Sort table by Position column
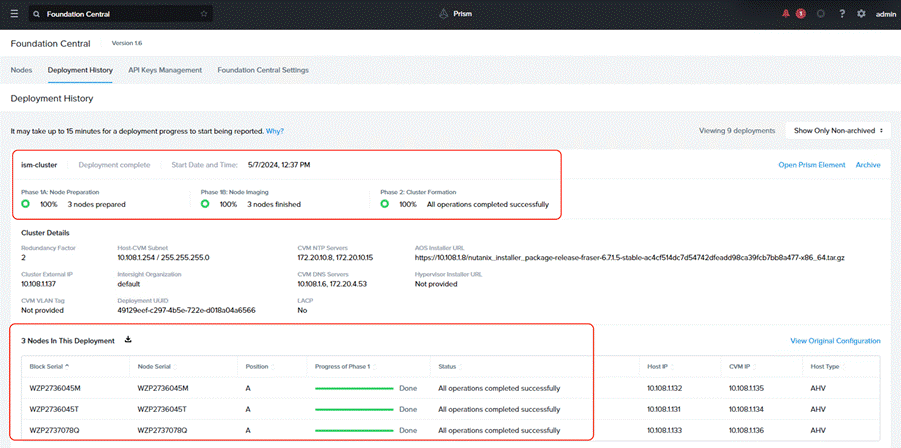 click(x=259, y=366)
